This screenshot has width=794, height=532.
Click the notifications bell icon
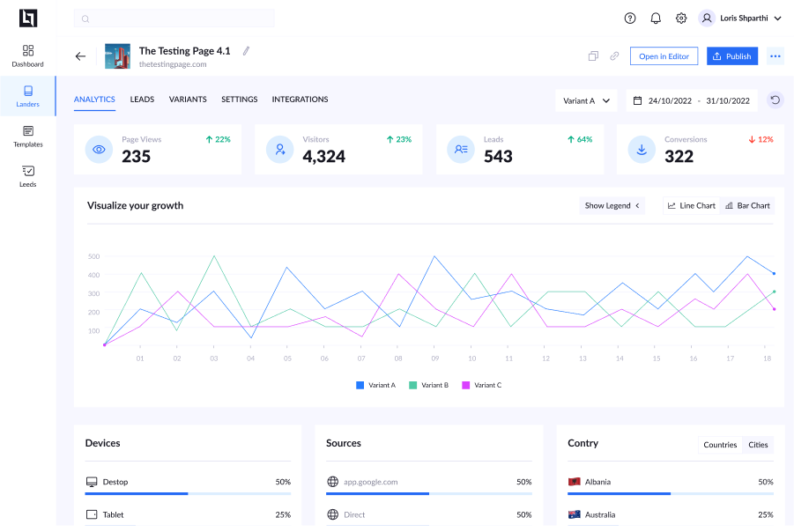(654, 18)
